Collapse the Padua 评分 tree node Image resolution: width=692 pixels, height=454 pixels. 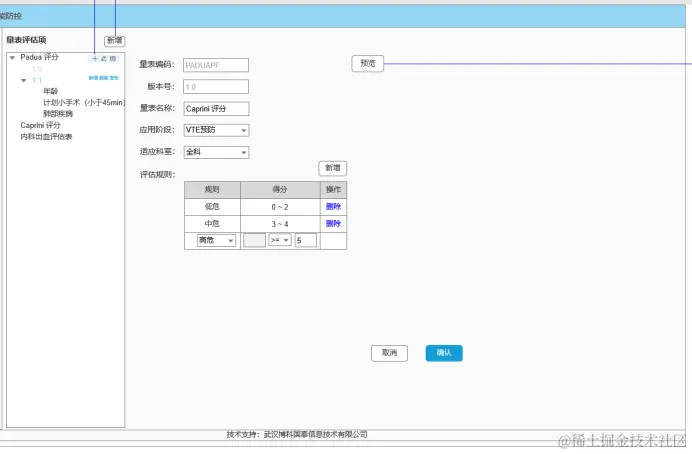[12, 57]
